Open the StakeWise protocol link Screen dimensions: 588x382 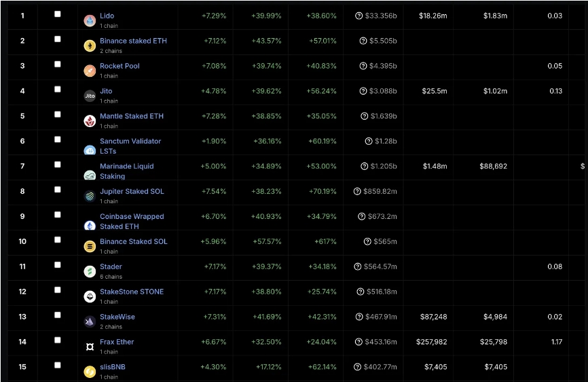117,317
